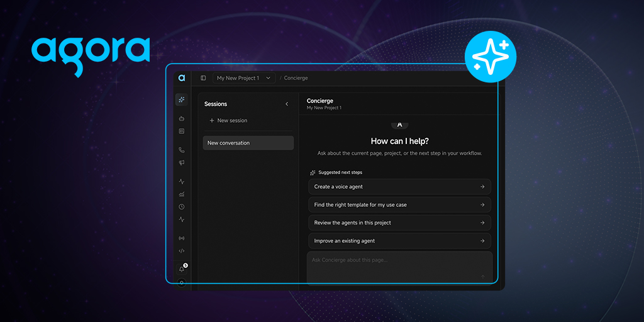Choose Review the agents in this project

[399, 223]
